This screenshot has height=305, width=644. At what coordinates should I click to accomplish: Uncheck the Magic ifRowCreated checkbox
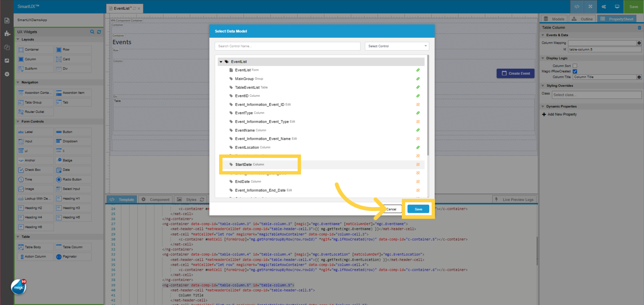575,71
